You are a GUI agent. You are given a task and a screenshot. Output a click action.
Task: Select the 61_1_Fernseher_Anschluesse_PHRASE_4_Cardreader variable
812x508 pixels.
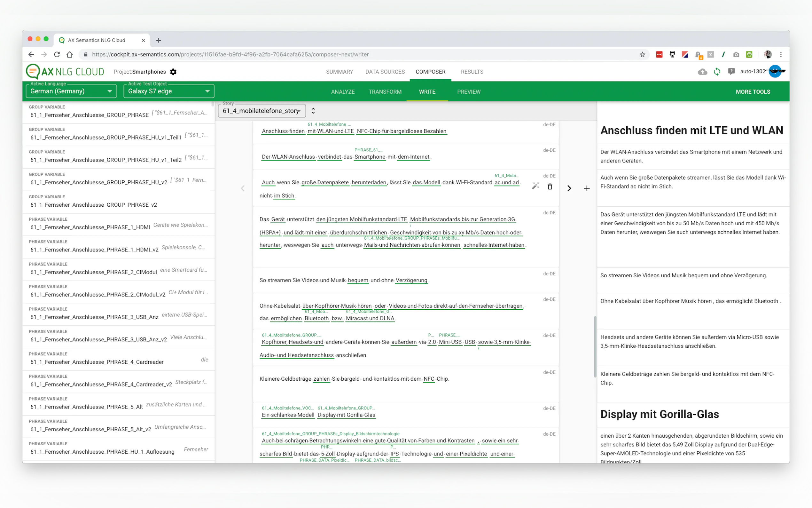point(97,362)
